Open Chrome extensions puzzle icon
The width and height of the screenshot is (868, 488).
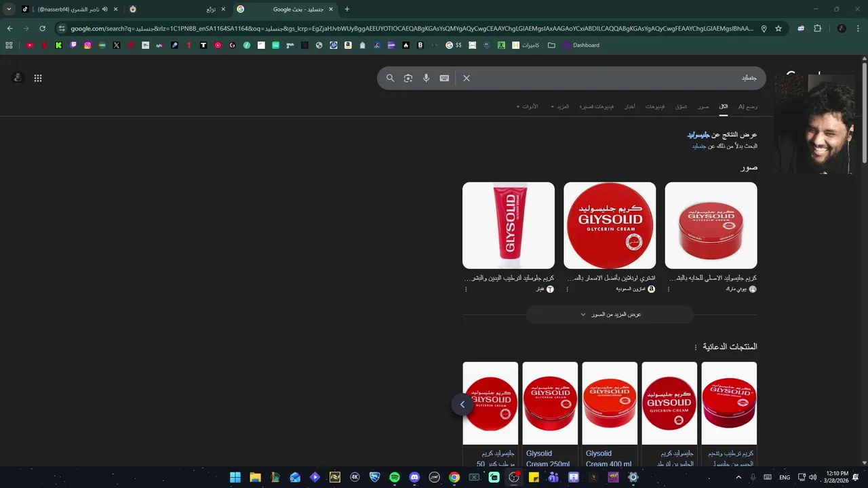pyautogui.click(x=817, y=28)
